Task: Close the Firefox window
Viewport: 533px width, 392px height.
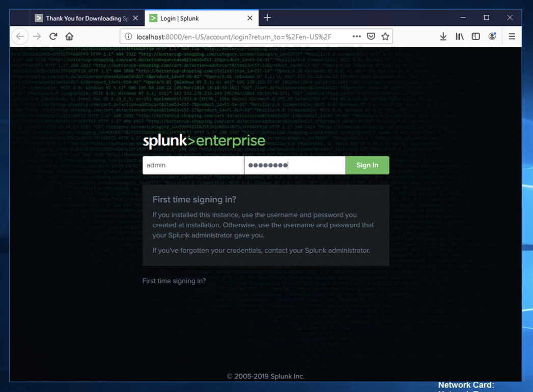Action: point(510,17)
